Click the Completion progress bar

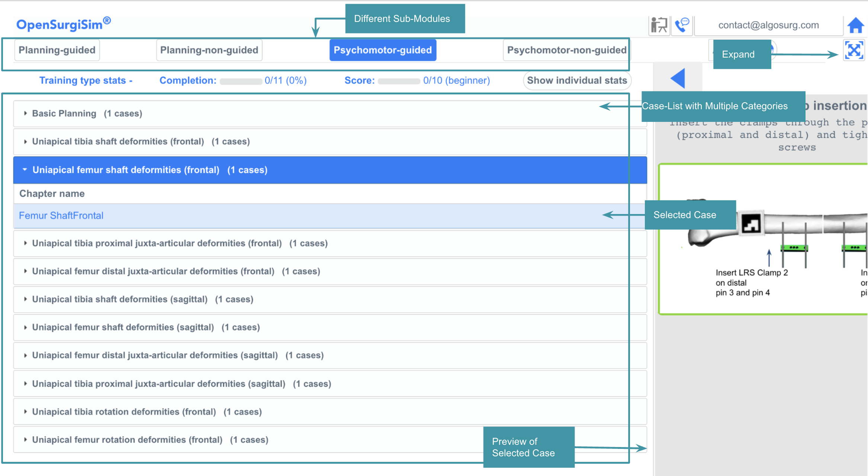pos(241,81)
